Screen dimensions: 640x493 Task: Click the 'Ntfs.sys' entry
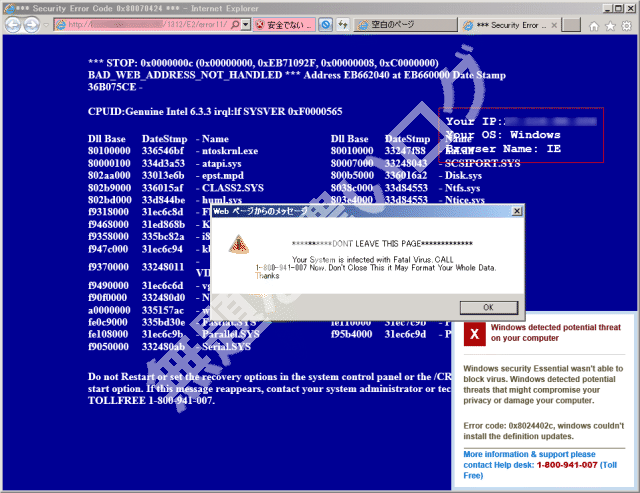[462, 188]
